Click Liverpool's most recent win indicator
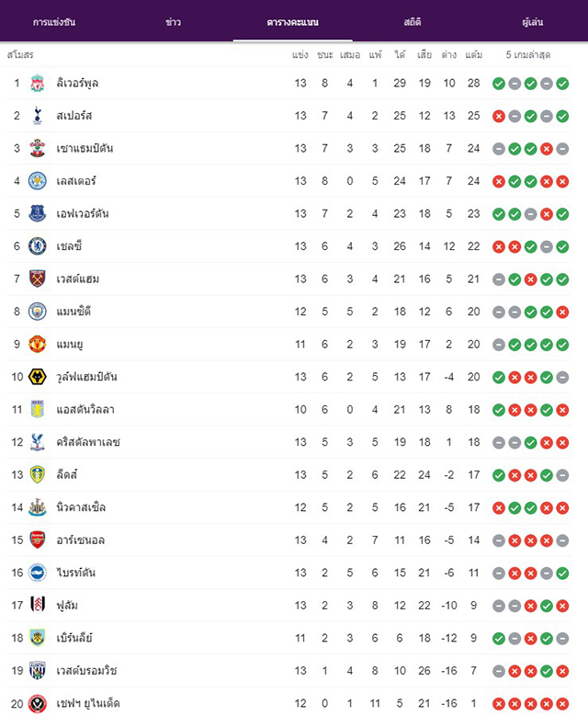Image resolution: width=588 pixels, height=727 pixels. tap(562, 84)
